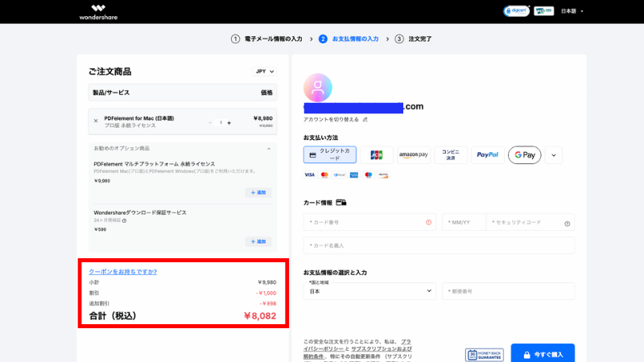Screen dimensions: 644x362
Task: Select Amazon Pay payment method
Action: click(414, 154)
